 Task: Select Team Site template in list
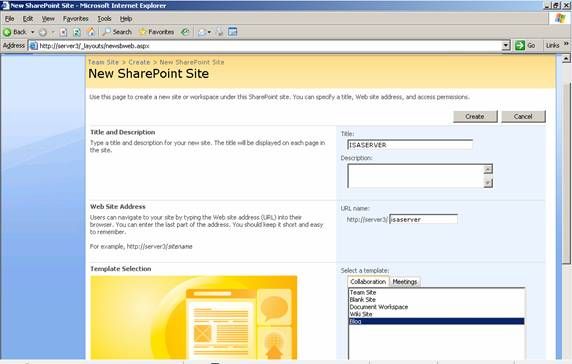363,293
